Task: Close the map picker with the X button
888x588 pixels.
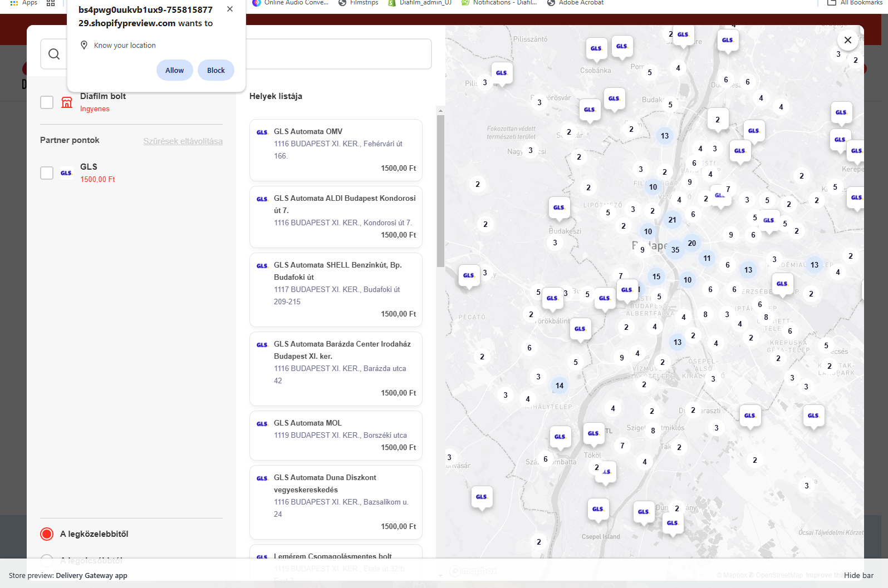Action: coord(847,40)
